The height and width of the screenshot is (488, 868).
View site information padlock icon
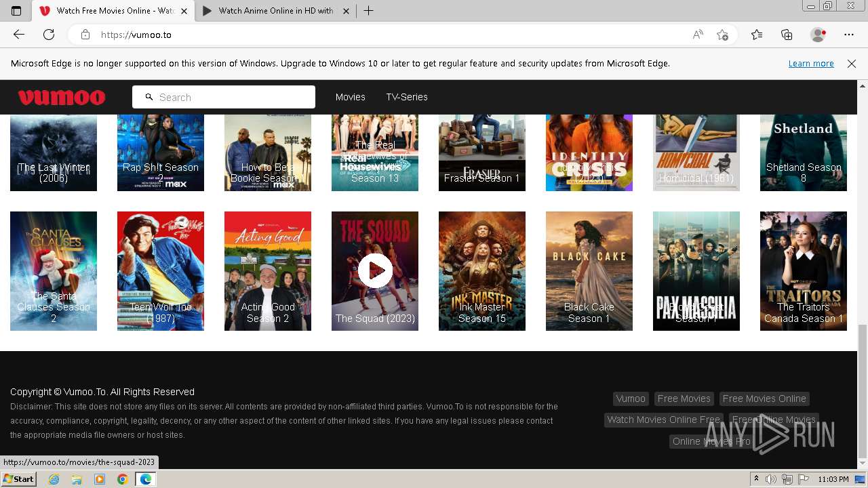click(85, 35)
